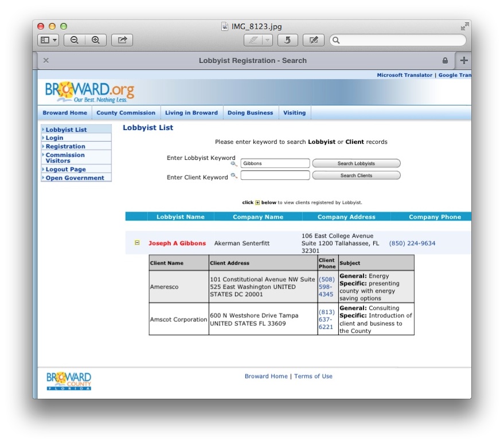The image size is (504, 444).
Task: Click the Akerman Senterfitt company cell
Action: 242,243
